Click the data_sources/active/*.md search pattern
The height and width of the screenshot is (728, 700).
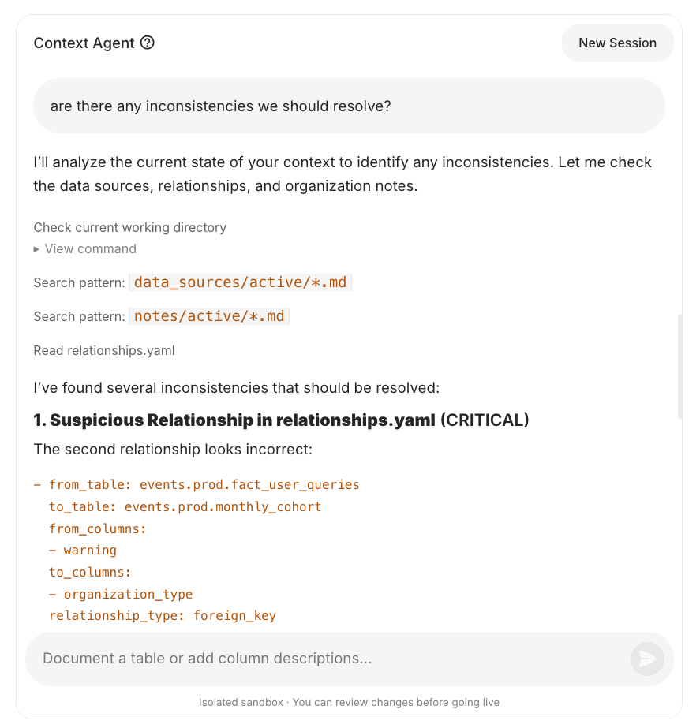[x=240, y=282]
